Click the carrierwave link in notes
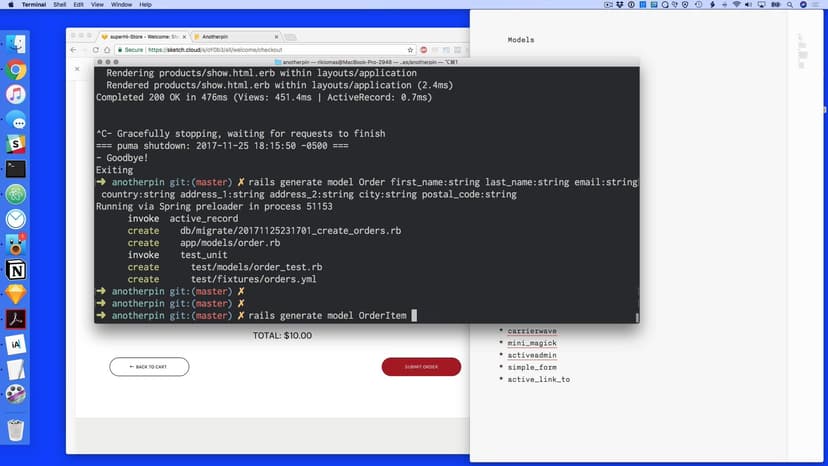The width and height of the screenshot is (828, 466). [530, 330]
